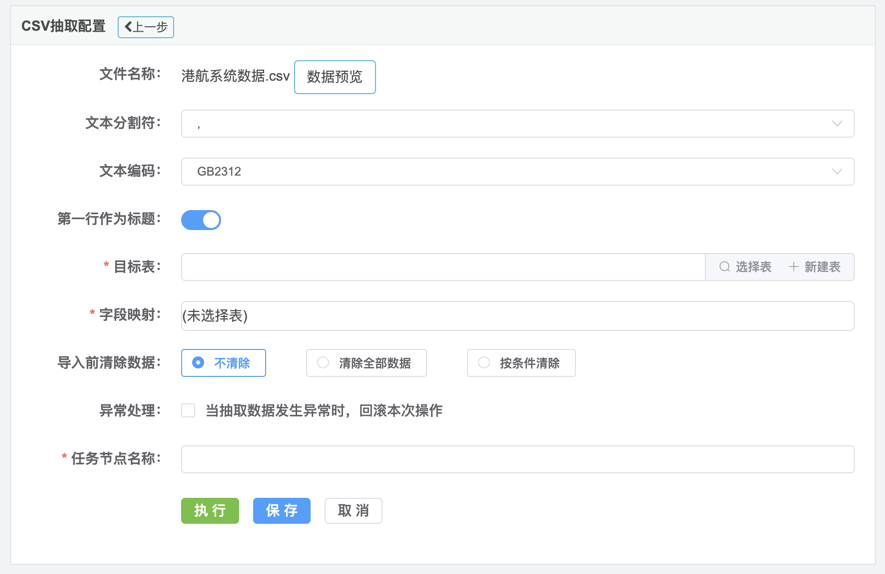Select the 不清除 radio option
Image resolution: width=885 pixels, height=574 pixels.
[223, 363]
